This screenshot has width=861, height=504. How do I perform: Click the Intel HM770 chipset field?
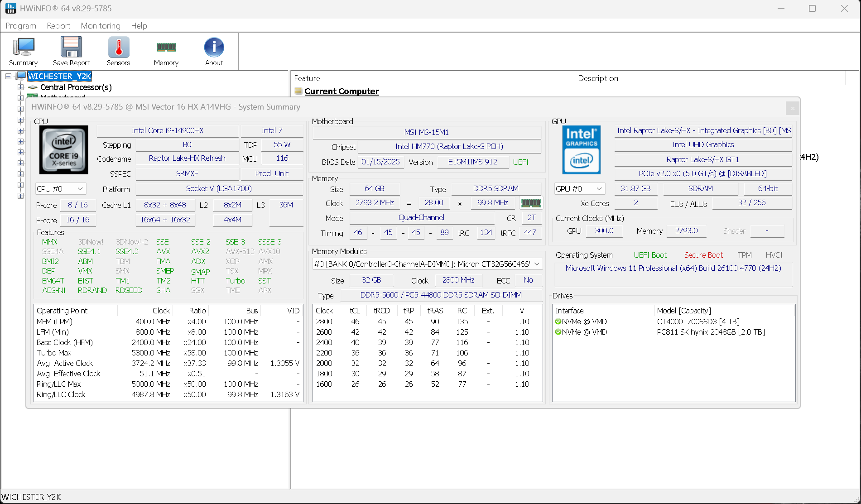(449, 146)
